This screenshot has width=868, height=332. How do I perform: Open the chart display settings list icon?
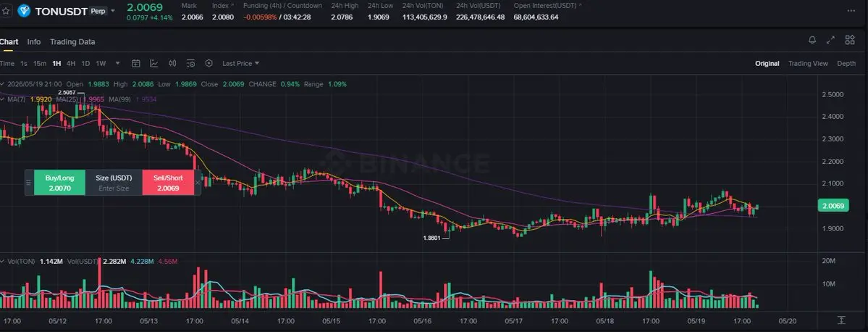190,63
